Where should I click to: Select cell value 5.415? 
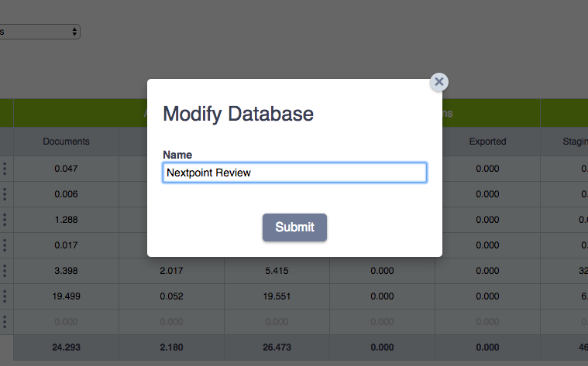point(277,271)
